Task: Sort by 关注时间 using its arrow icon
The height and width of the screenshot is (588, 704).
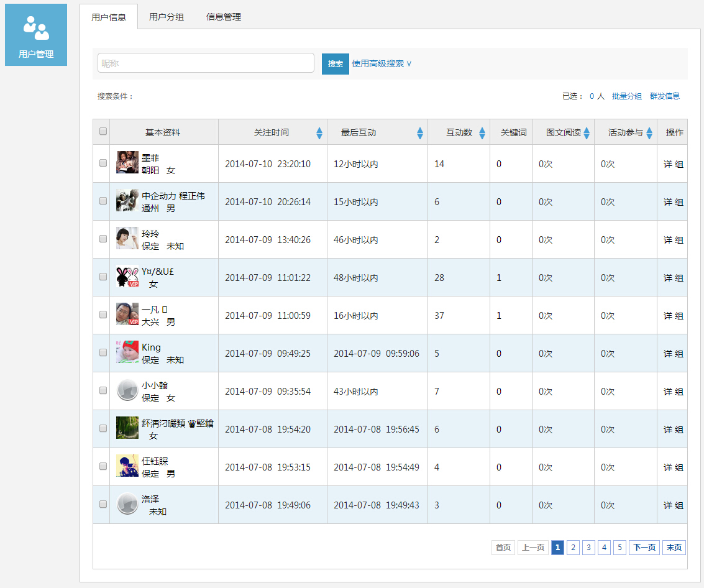Action: pos(319,133)
